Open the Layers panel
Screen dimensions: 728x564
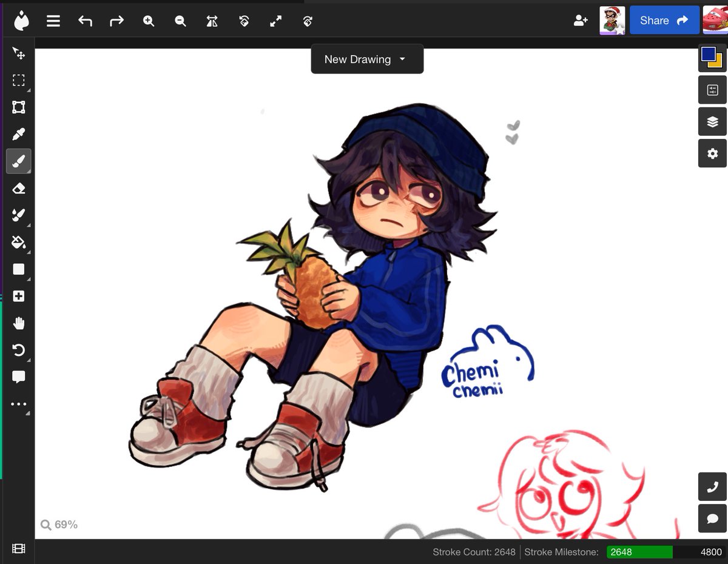[712, 122]
